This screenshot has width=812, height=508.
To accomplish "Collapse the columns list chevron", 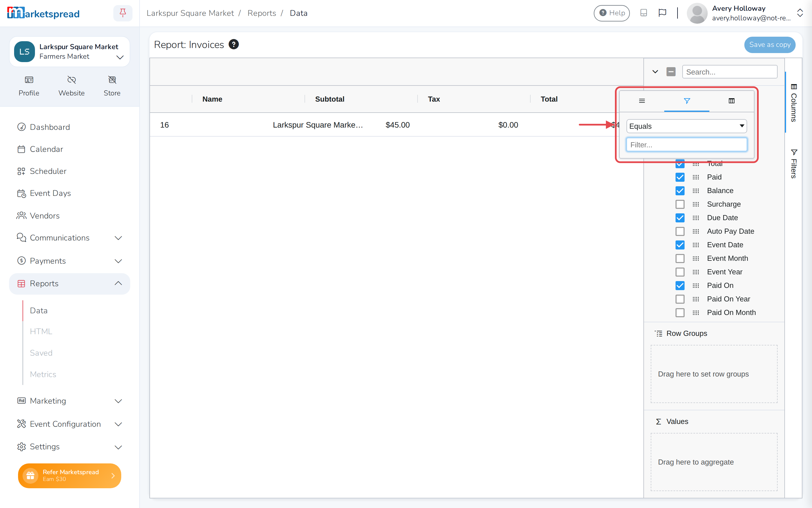I will (x=655, y=72).
